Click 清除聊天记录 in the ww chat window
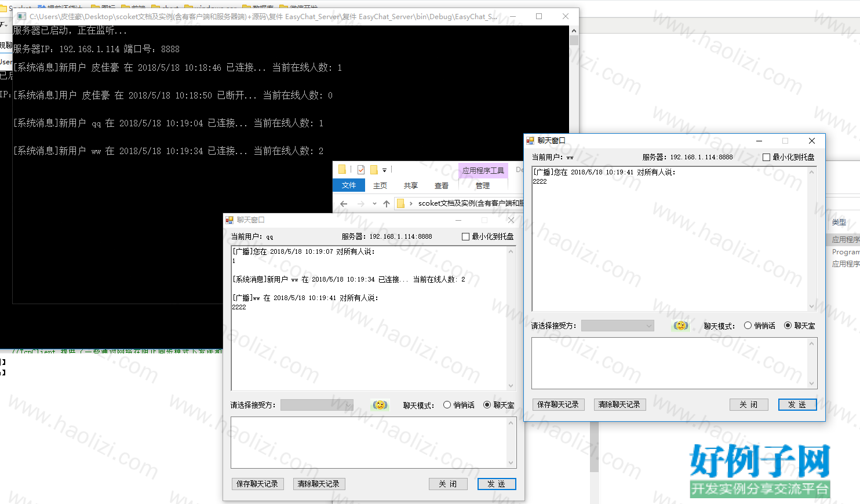860x504 pixels. click(x=620, y=404)
